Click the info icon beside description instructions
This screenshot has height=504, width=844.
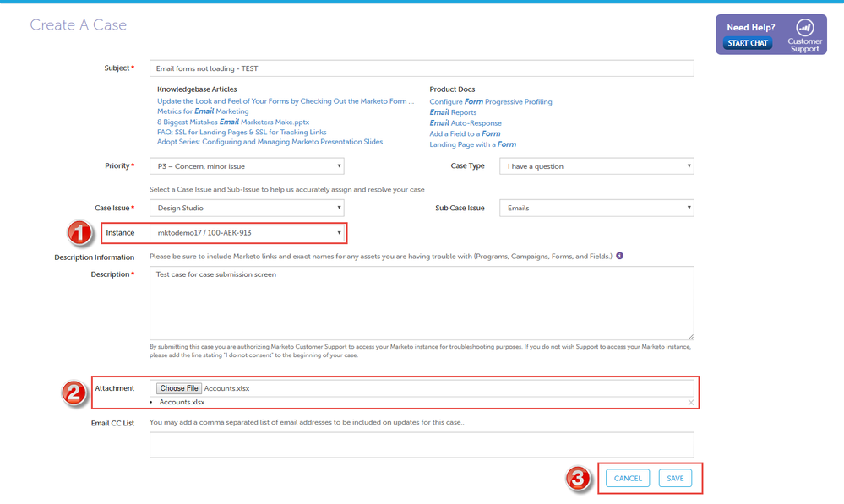point(619,256)
